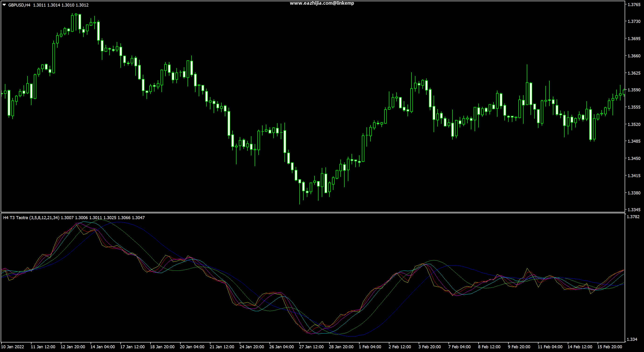Screen dimensions: 644x352
Task: Select the 7 Feb 04:00 time axis label
Action: click(459, 347)
